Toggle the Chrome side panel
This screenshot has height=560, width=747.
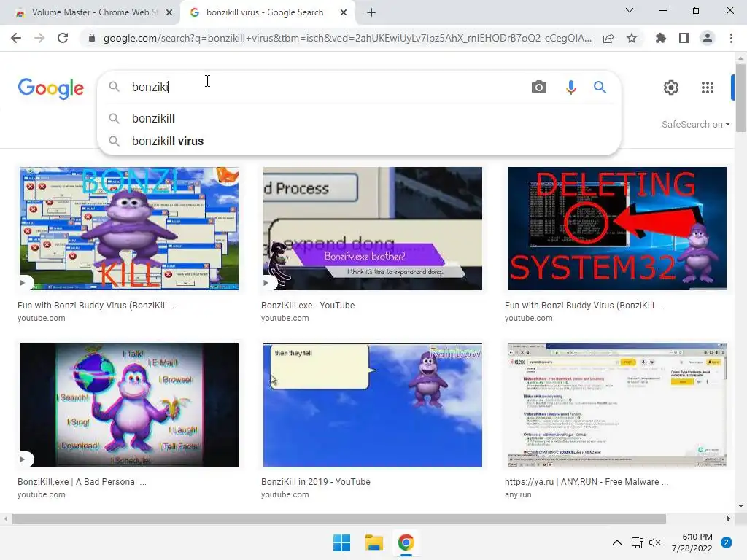(x=684, y=38)
